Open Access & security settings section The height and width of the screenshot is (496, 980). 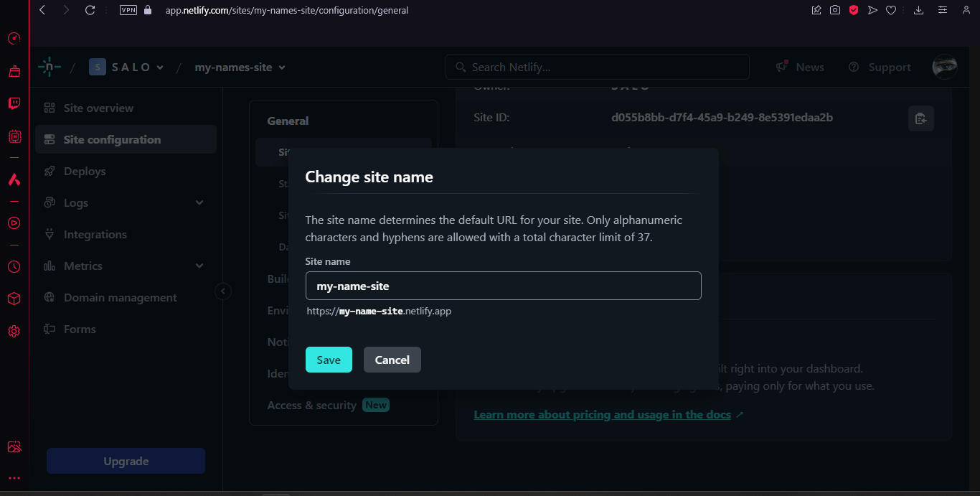[x=328, y=405]
